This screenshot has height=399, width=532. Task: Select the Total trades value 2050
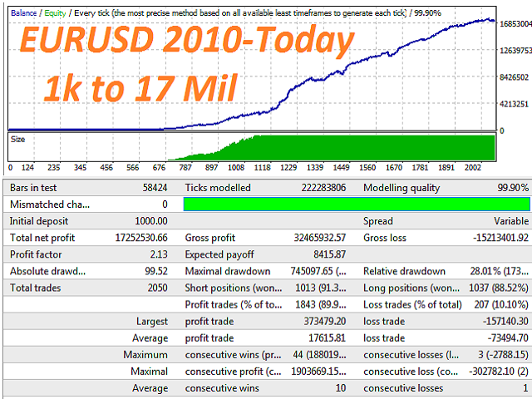pyautogui.click(x=155, y=288)
